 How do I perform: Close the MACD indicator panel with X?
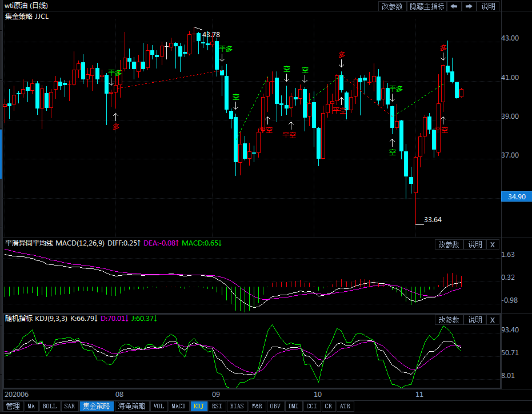click(x=493, y=244)
